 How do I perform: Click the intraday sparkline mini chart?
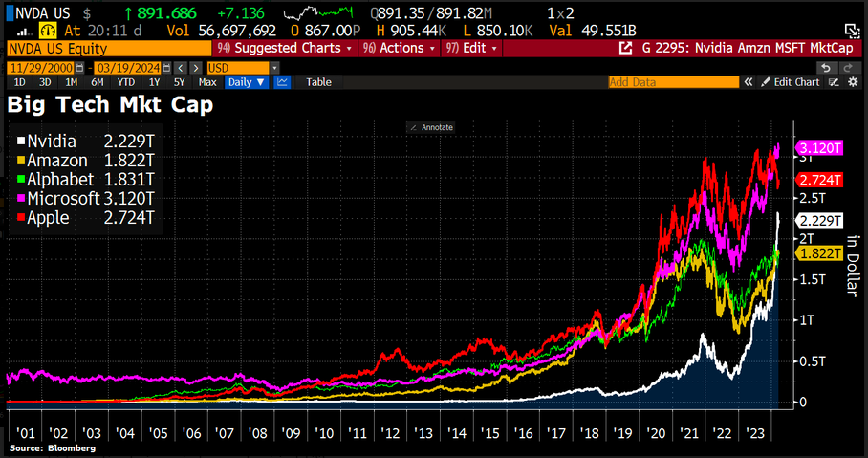pos(317,11)
